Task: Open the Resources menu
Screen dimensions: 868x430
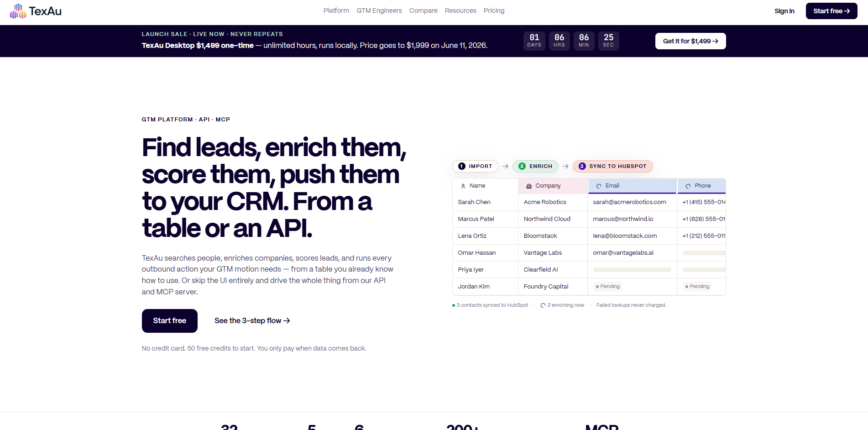Action: (460, 10)
